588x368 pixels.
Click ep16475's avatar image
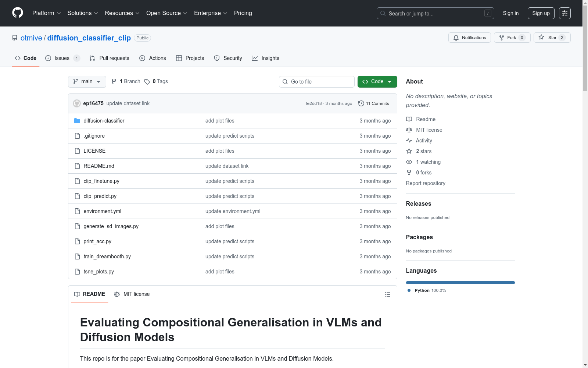[77, 103]
